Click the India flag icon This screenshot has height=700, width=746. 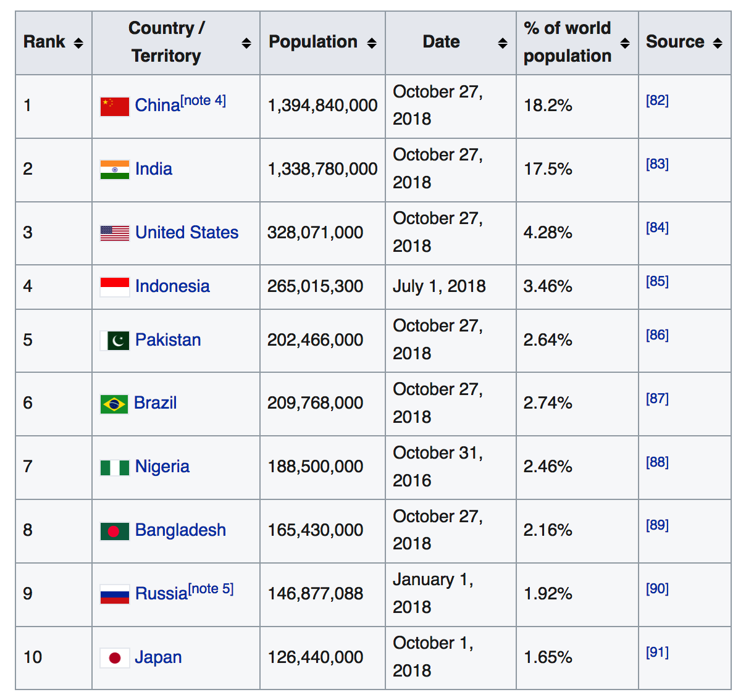[114, 169]
